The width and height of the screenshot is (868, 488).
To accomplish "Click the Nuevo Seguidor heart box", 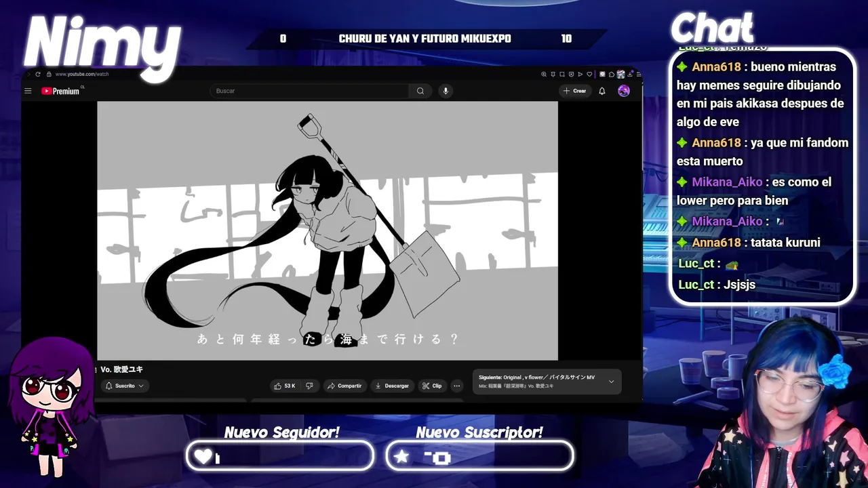I will pyautogui.click(x=280, y=456).
